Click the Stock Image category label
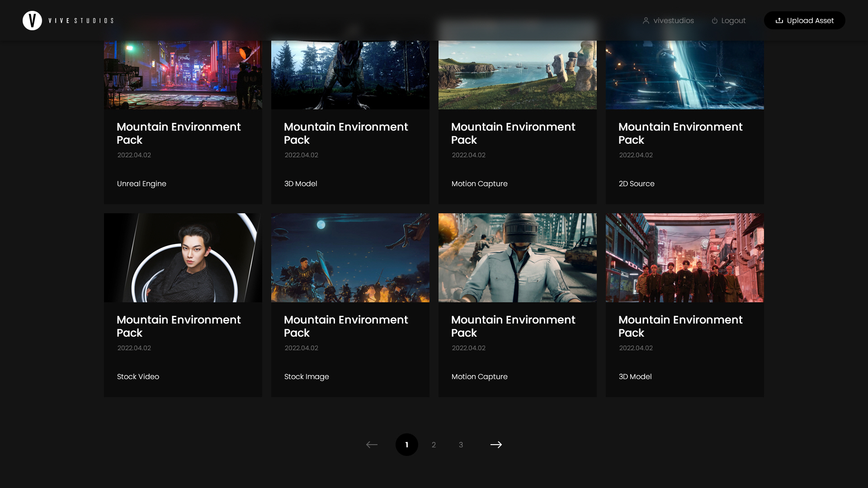Screen dimensions: 868x488 (307, 376)
